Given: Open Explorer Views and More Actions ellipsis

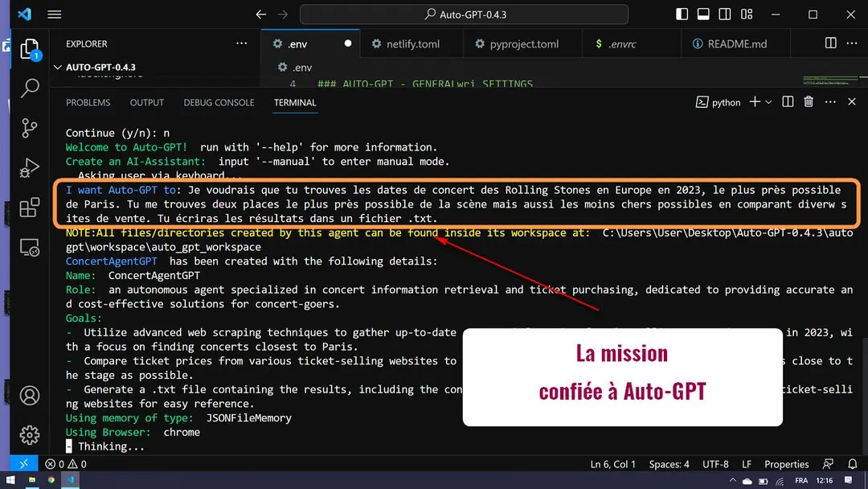Looking at the screenshot, I should point(241,43).
